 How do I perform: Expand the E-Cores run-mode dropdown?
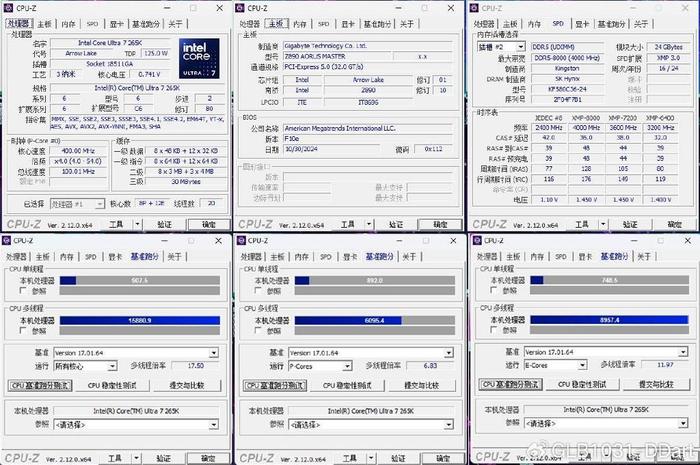582,365
